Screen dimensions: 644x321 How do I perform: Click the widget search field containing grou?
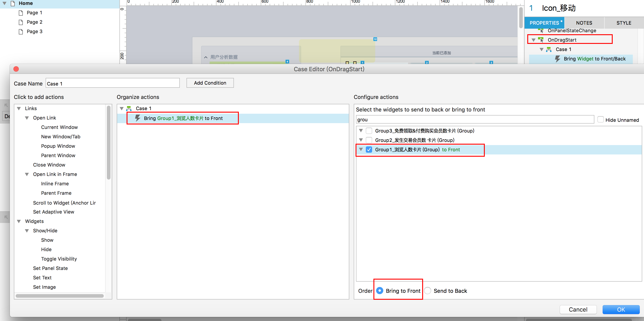pyautogui.click(x=475, y=120)
